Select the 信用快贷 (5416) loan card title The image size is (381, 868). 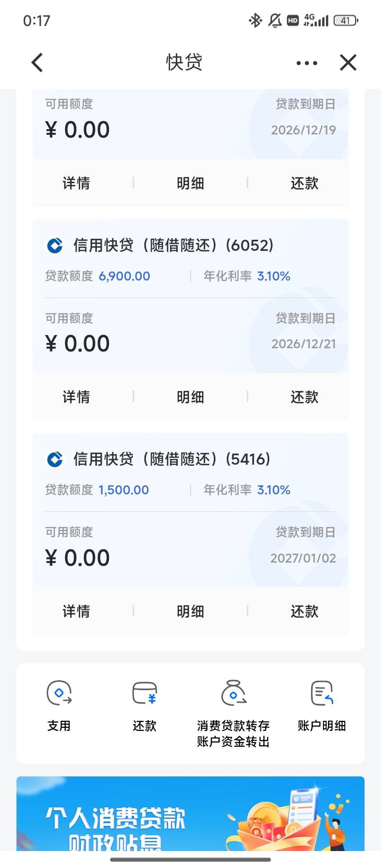[172, 459]
